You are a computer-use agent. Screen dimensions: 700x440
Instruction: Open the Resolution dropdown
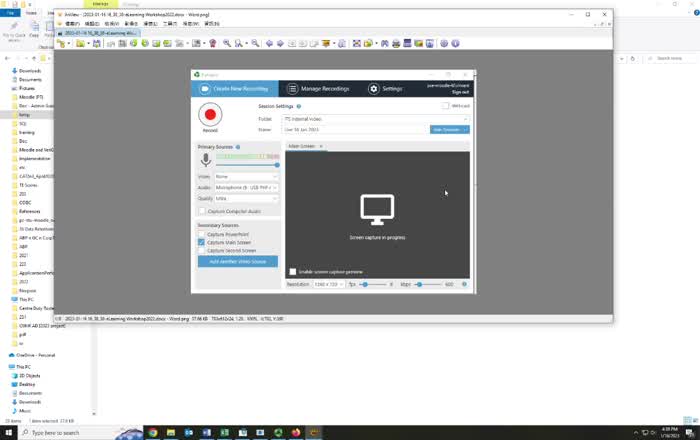click(x=329, y=284)
